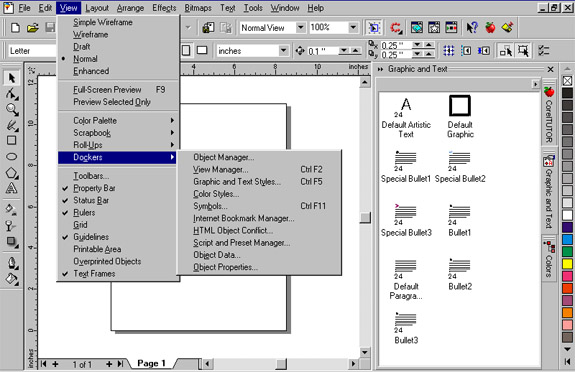Go to first page button

pyautogui.click(x=44, y=364)
